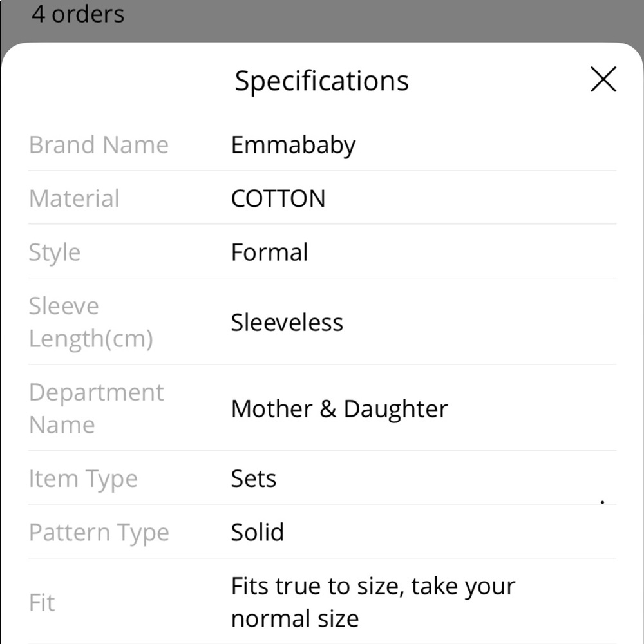Image resolution: width=644 pixels, height=644 pixels.
Task: Select the Fit label
Action: pyautogui.click(x=42, y=603)
